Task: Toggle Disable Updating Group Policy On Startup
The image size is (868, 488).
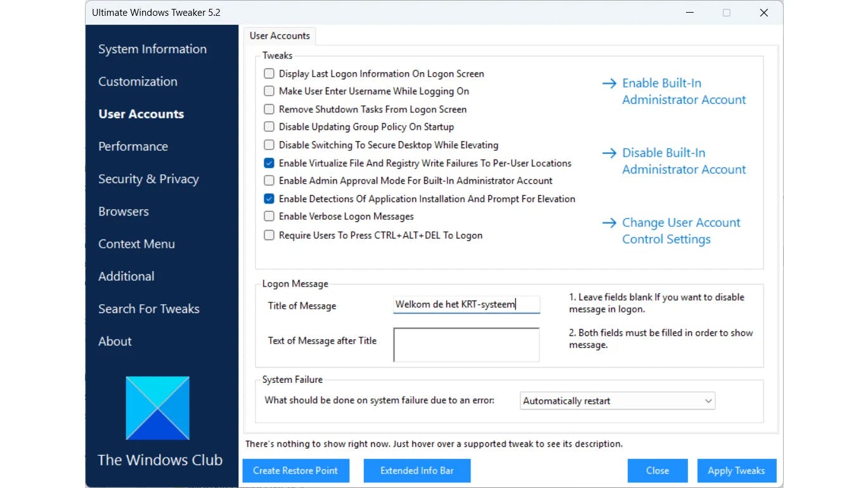Action: [x=269, y=127]
